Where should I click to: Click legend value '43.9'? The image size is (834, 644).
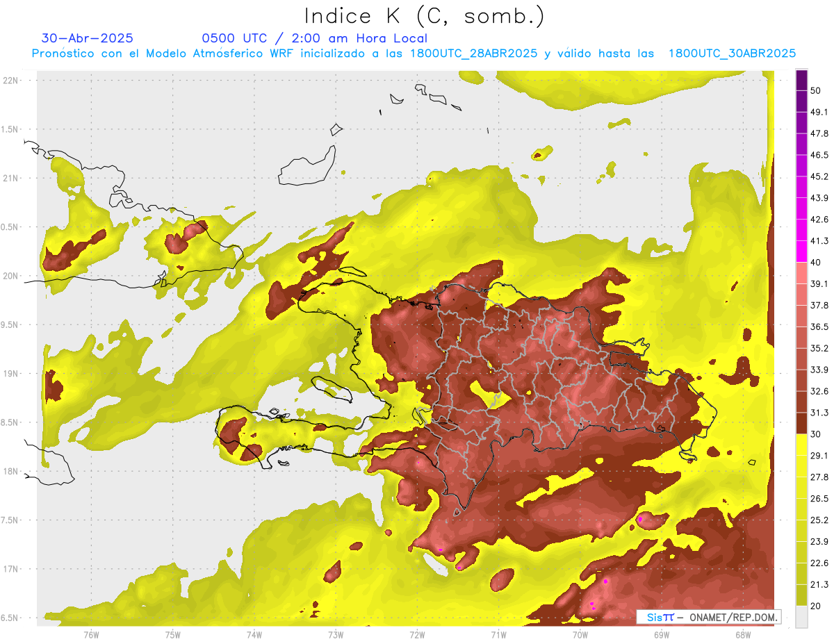coord(819,198)
